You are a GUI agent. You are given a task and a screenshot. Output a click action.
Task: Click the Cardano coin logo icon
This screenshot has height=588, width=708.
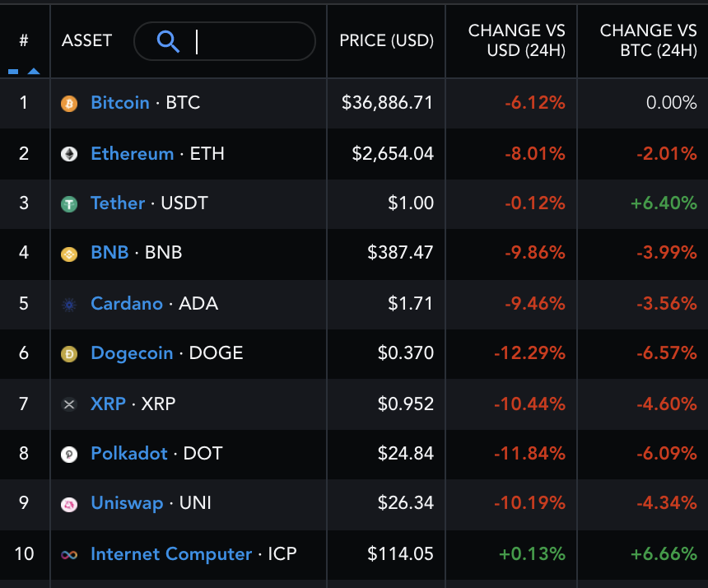[69, 304]
